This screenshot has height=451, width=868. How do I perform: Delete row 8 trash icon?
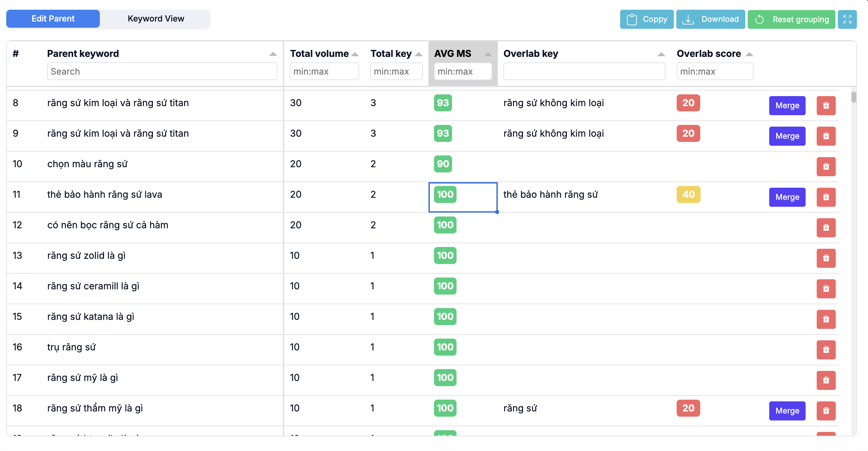[x=826, y=105]
